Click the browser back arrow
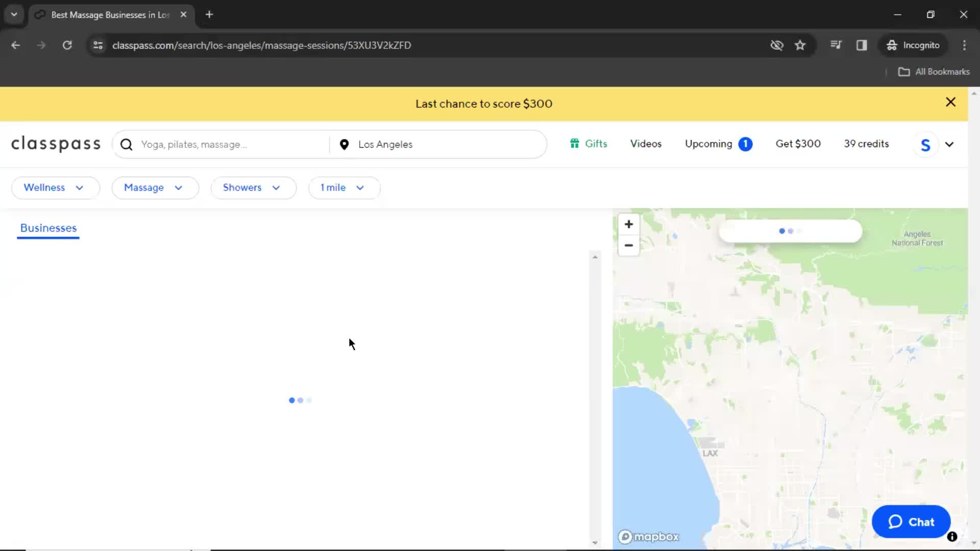Viewport: 980px width, 551px height. pyautogui.click(x=15, y=45)
